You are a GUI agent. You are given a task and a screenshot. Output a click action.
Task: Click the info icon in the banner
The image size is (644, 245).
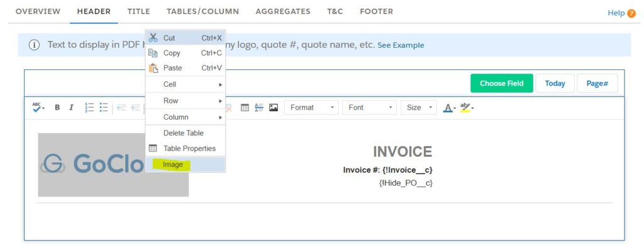[x=34, y=45]
